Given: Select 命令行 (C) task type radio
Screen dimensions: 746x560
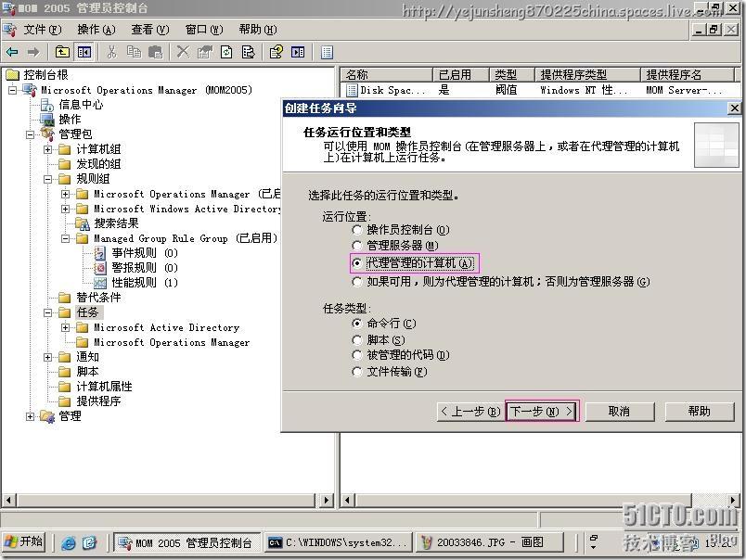Looking at the screenshot, I should tap(357, 324).
